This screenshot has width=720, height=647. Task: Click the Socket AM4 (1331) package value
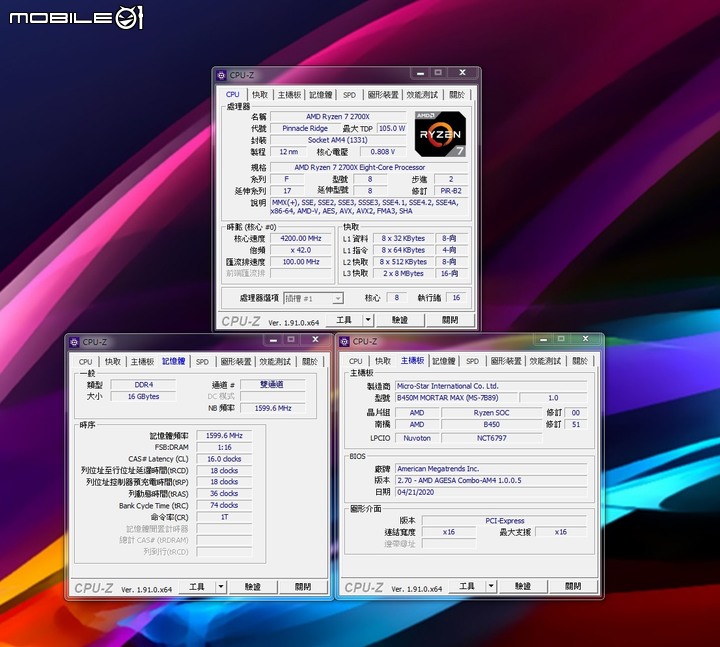pyautogui.click(x=338, y=140)
